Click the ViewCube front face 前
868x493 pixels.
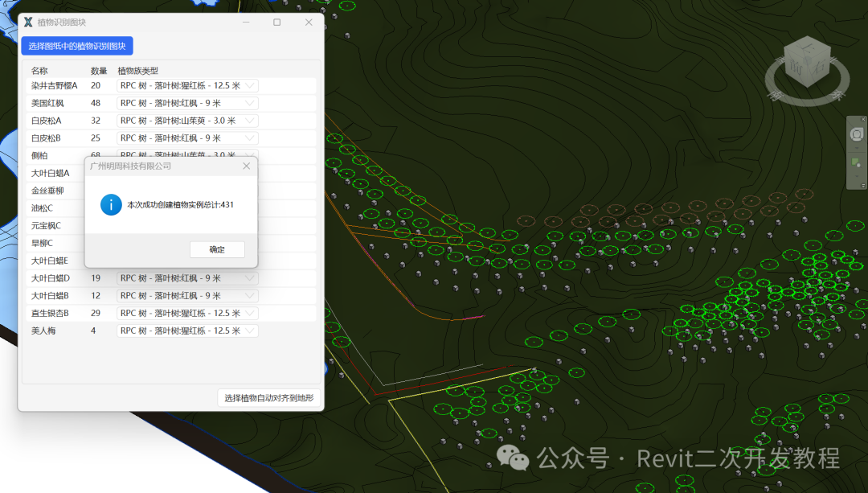(x=796, y=67)
